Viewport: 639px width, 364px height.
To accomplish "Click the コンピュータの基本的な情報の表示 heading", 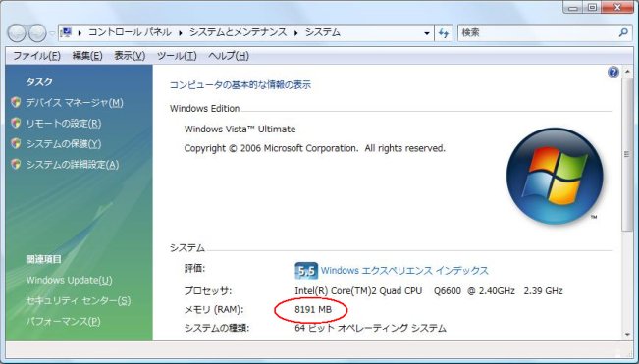I will (x=240, y=85).
